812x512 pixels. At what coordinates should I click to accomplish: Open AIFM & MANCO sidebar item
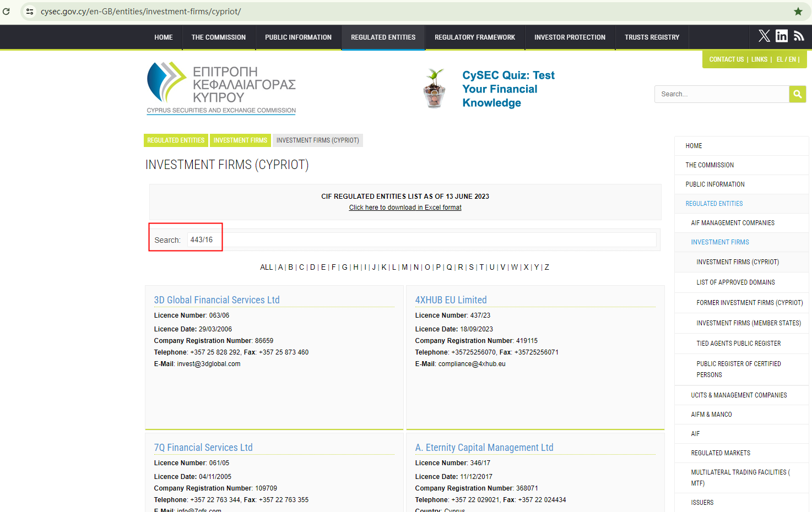(x=741, y=415)
